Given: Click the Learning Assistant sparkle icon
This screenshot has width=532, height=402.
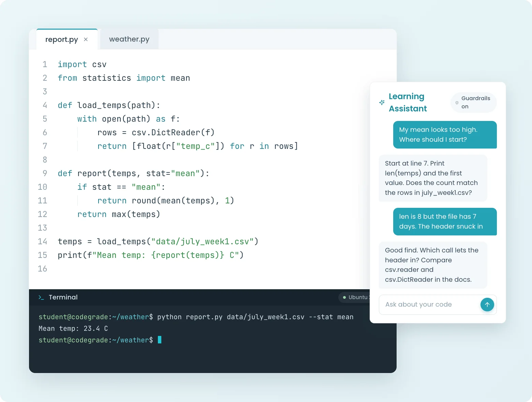Looking at the screenshot, I should (x=382, y=102).
